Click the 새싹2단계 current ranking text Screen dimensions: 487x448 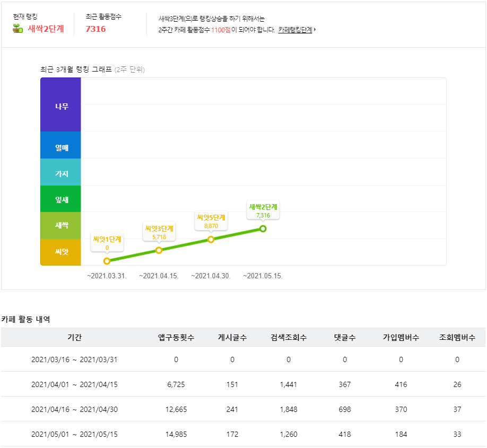[46, 29]
